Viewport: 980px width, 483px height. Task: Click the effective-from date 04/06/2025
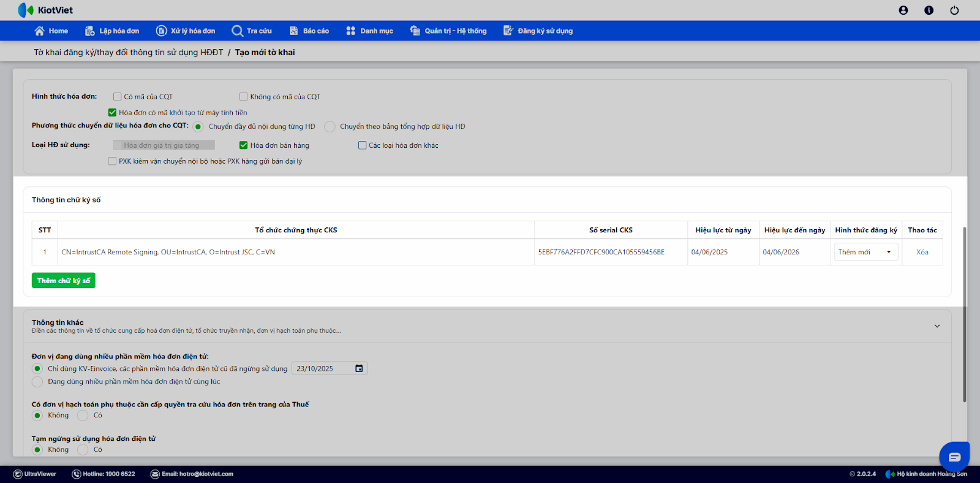(x=710, y=252)
